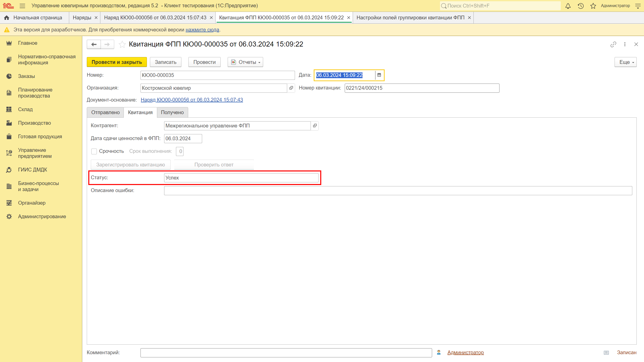The image size is (644, 362).
Task: Click the 1C logo icon
Action: 8,6
